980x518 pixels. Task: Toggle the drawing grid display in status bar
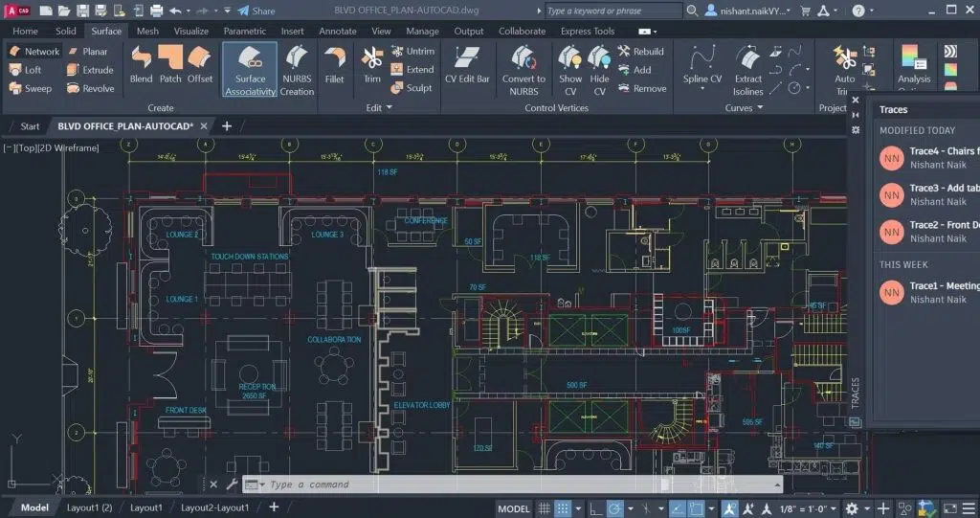[545, 508]
